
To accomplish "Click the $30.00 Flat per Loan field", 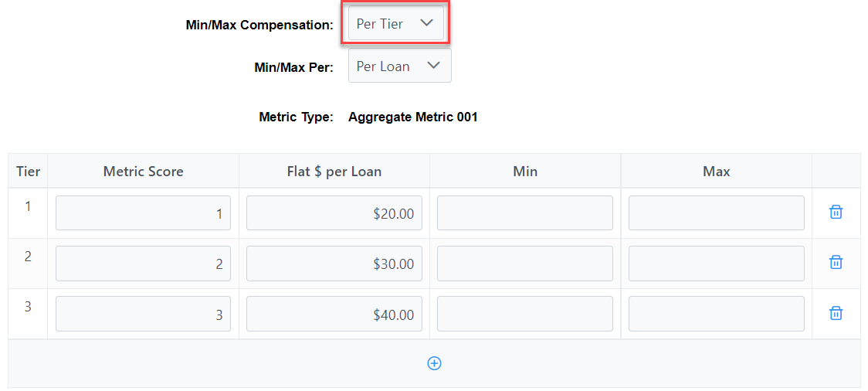I will [x=334, y=263].
